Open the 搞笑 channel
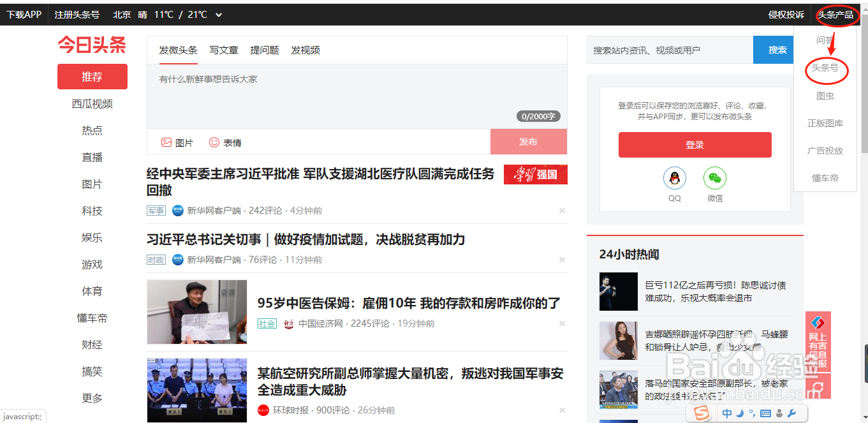868x423 pixels. point(92,371)
